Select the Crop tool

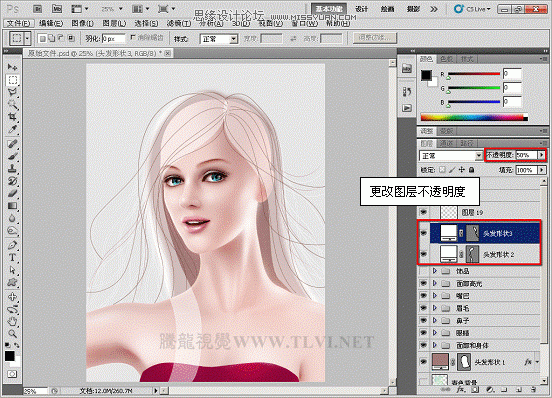click(12, 116)
